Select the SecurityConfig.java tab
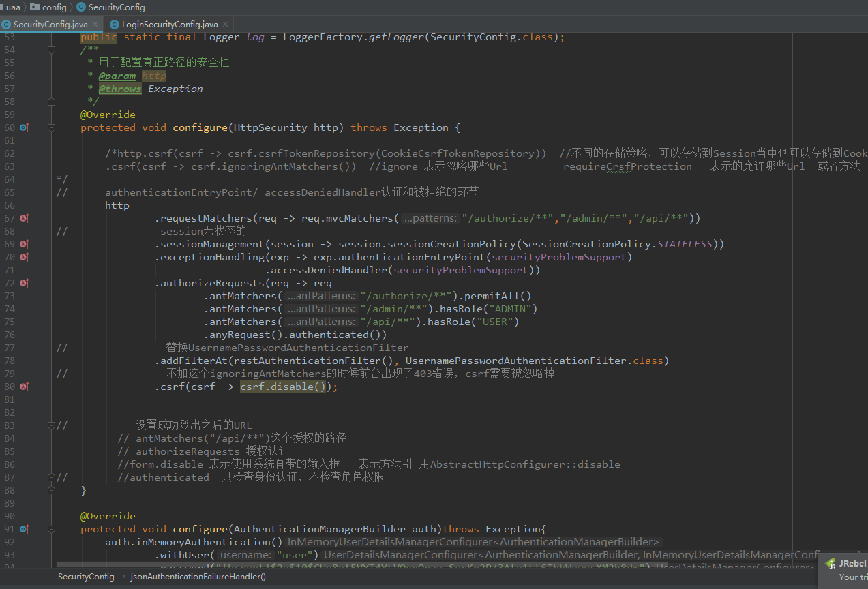 click(51, 25)
